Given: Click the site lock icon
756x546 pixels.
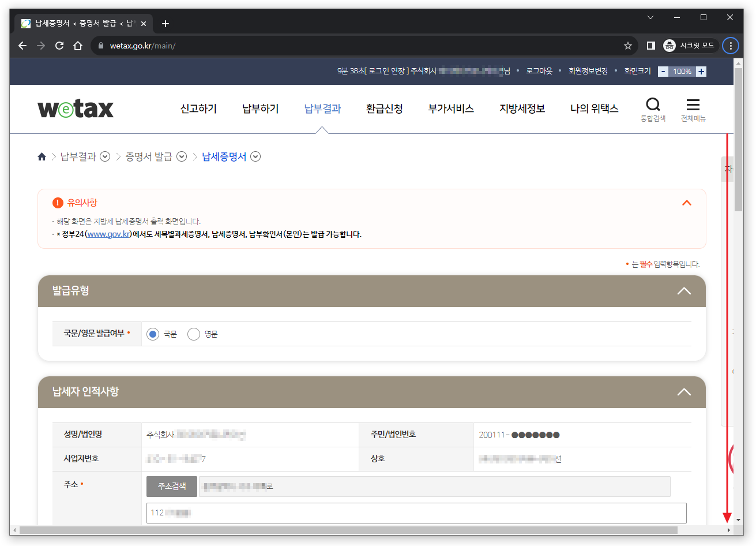Looking at the screenshot, I should coord(101,46).
